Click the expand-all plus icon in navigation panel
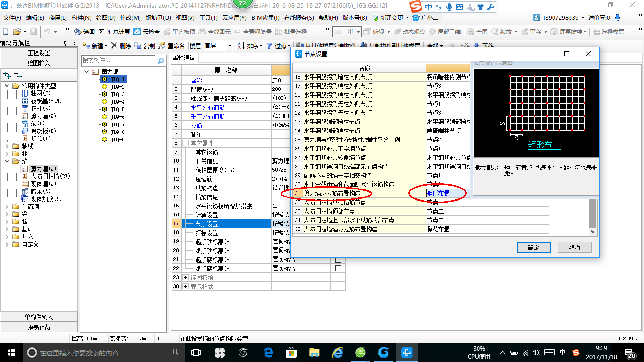 click(7, 75)
